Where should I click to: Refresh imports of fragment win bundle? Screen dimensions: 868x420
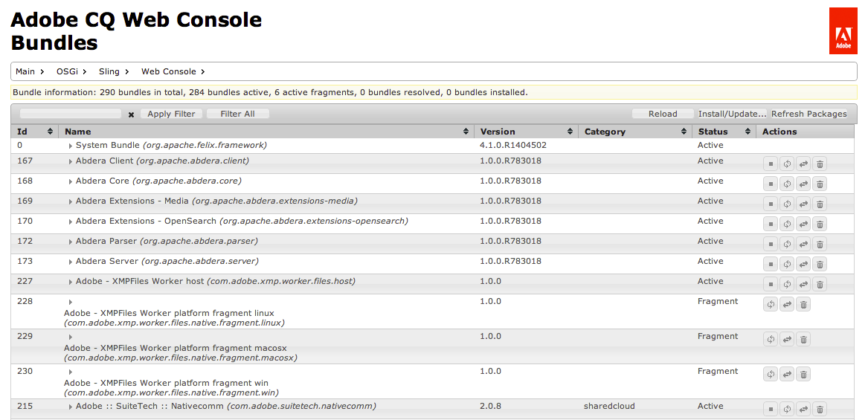click(x=770, y=374)
